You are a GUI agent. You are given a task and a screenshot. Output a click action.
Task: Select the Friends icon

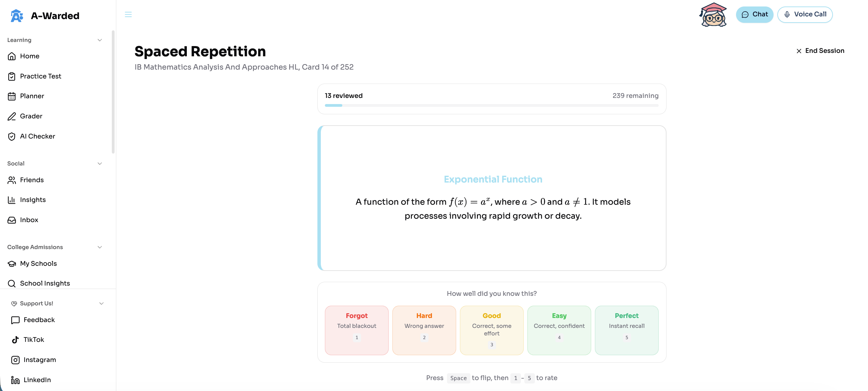pyautogui.click(x=12, y=180)
